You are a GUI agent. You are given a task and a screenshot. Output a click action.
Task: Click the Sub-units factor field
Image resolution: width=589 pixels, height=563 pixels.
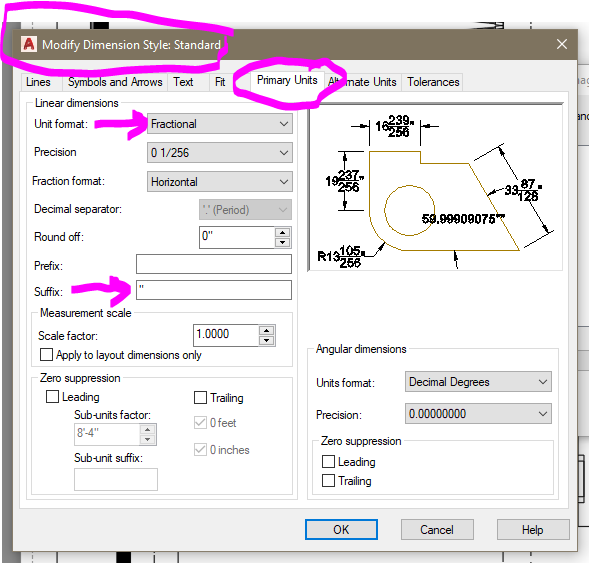click(107, 434)
